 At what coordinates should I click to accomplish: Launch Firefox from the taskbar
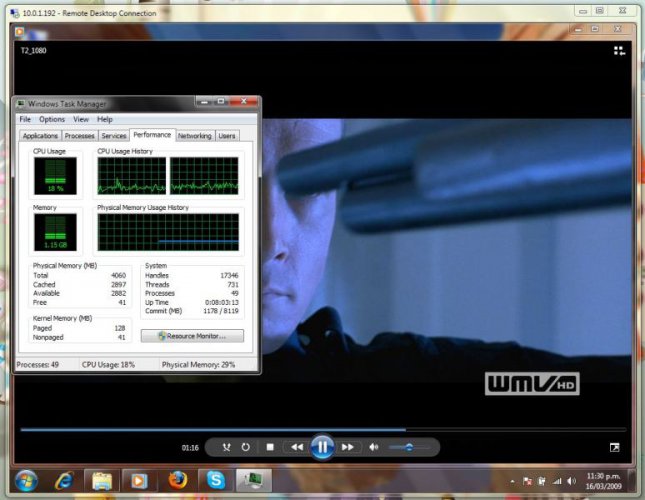pyautogui.click(x=179, y=480)
